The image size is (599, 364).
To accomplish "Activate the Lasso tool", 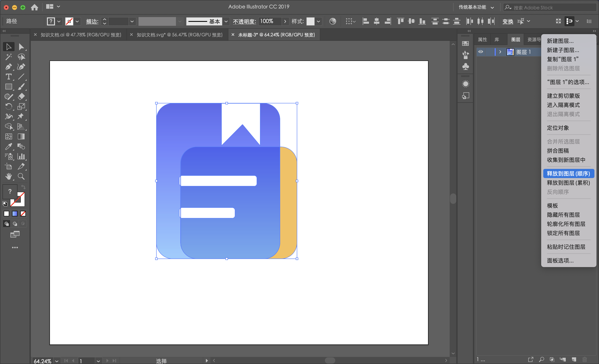I will pyautogui.click(x=21, y=57).
